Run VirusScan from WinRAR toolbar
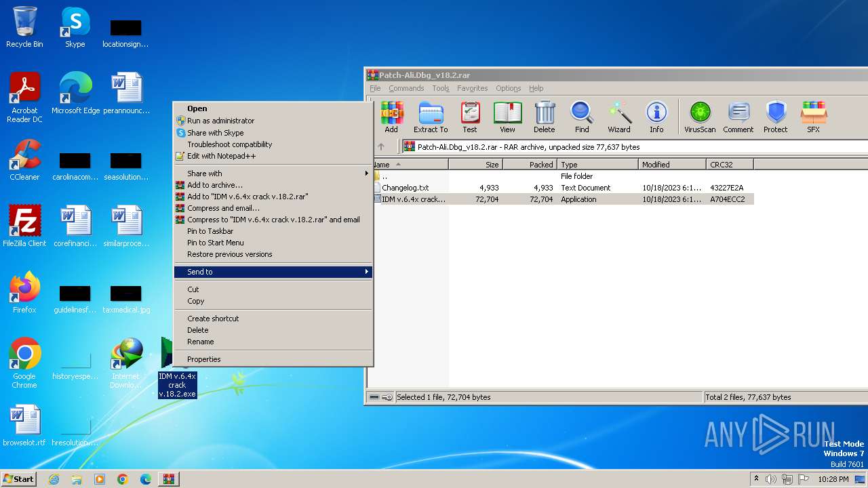 pyautogui.click(x=700, y=117)
